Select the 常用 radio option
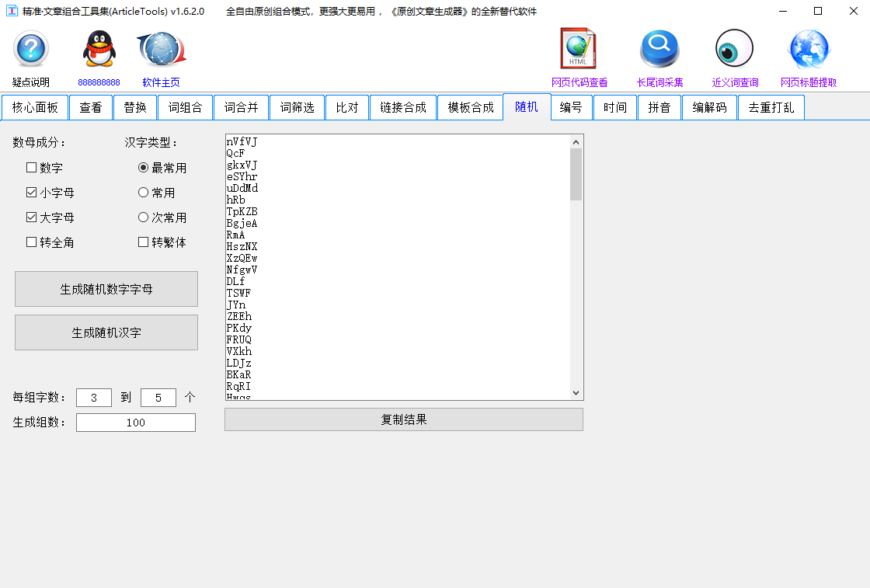Screen dimensions: 870x588 (144, 192)
